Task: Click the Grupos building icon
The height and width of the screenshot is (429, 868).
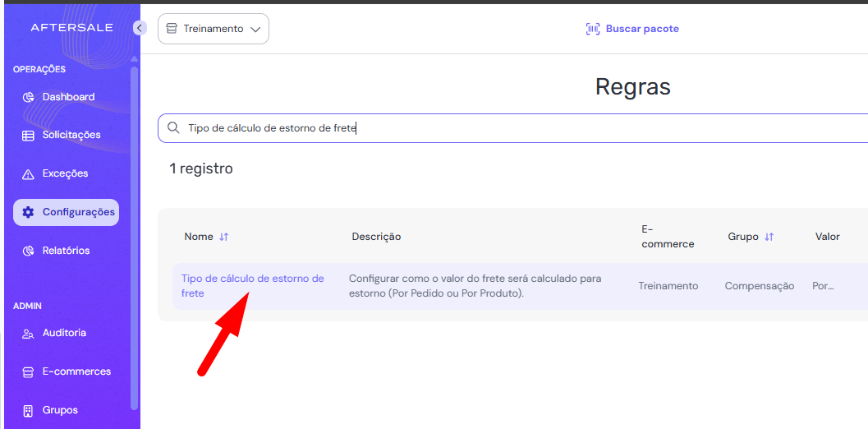Action: click(x=28, y=410)
